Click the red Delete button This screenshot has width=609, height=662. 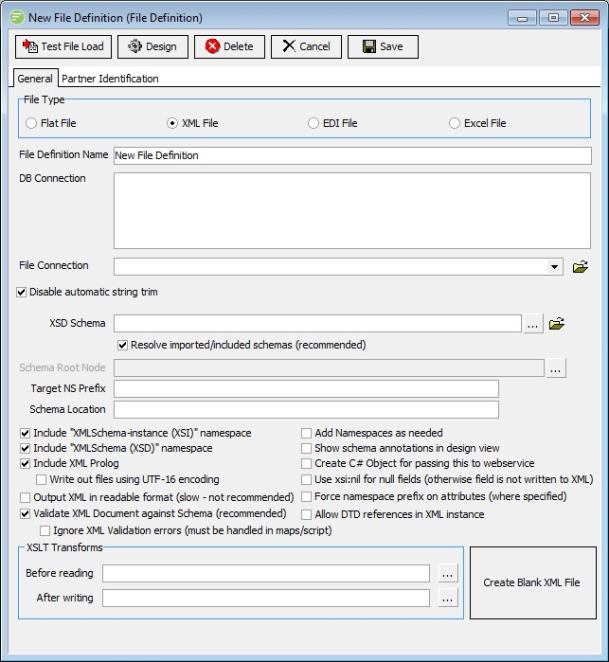(x=229, y=46)
